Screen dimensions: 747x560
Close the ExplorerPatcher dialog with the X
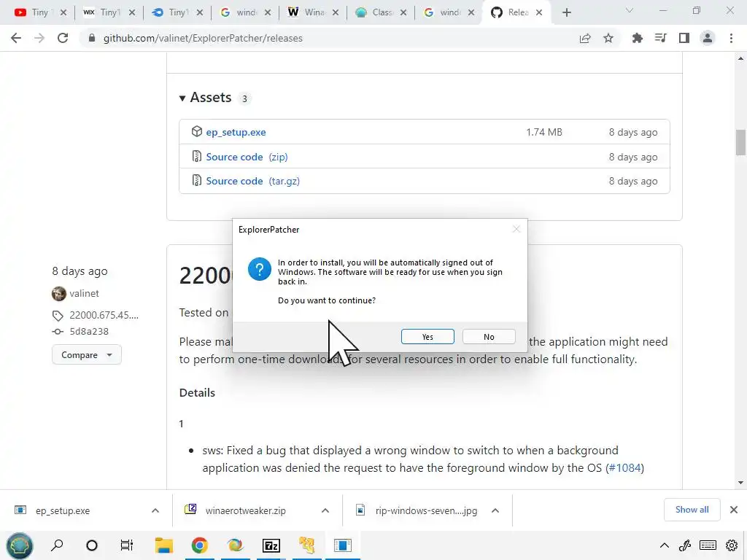pos(516,229)
